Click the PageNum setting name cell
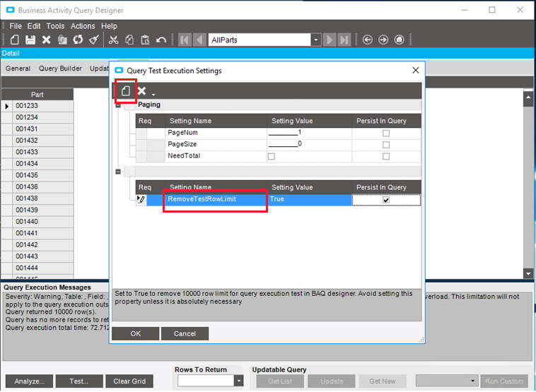The height and width of the screenshot is (392, 536). (x=216, y=133)
